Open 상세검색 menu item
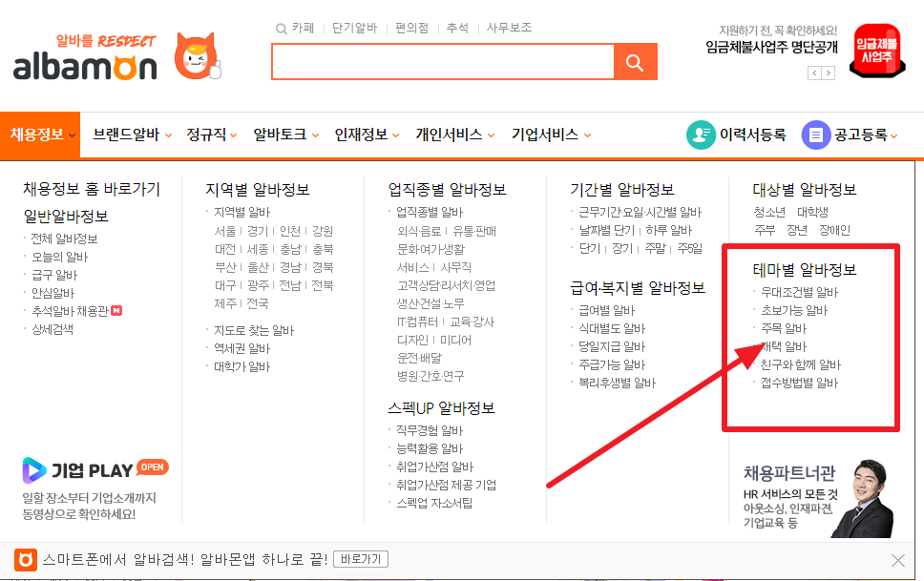The width and height of the screenshot is (924, 581). (x=52, y=329)
